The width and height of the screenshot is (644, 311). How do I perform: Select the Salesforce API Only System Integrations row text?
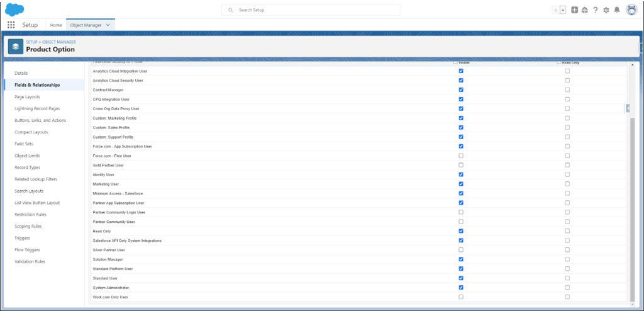127,240
